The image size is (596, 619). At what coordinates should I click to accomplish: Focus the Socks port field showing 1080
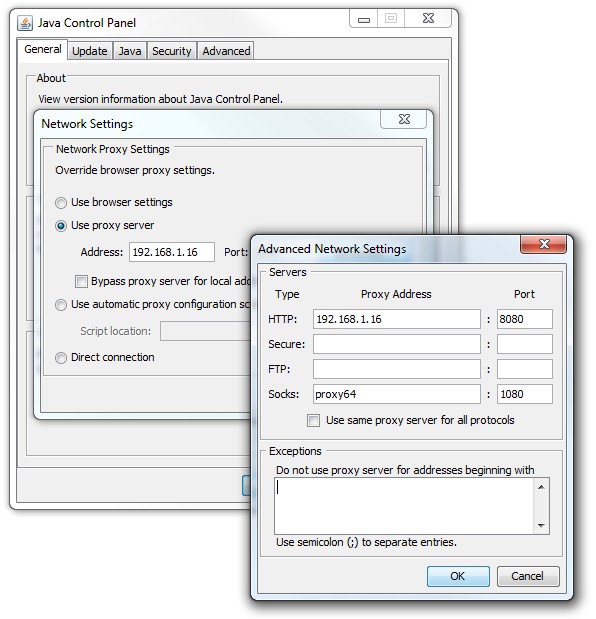pyautogui.click(x=525, y=394)
